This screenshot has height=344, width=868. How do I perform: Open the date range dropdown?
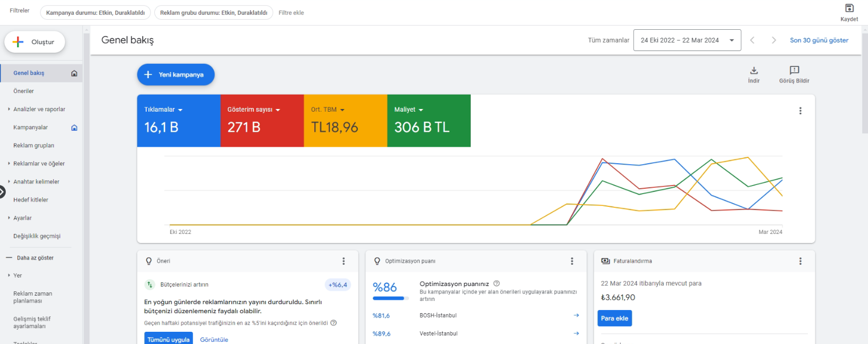pyautogui.click(x=687, y=40)
